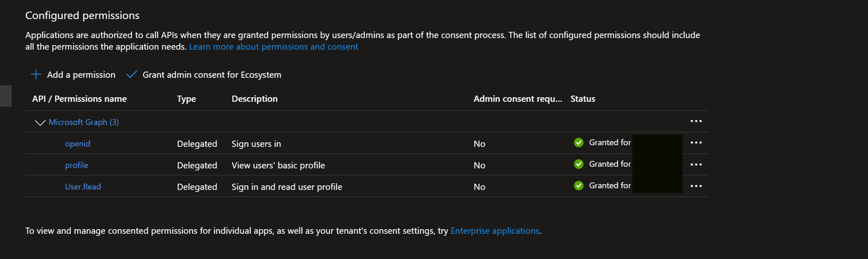Click the green granted status icon for User.Read
The width and height of the screenshot is (868, 259).
pos(579,186)
